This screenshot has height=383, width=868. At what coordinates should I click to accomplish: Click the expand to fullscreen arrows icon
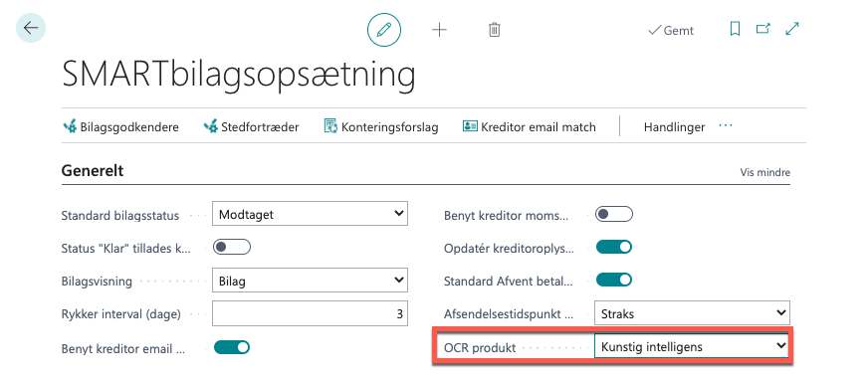pyautogui.click(x=792, y=29)
